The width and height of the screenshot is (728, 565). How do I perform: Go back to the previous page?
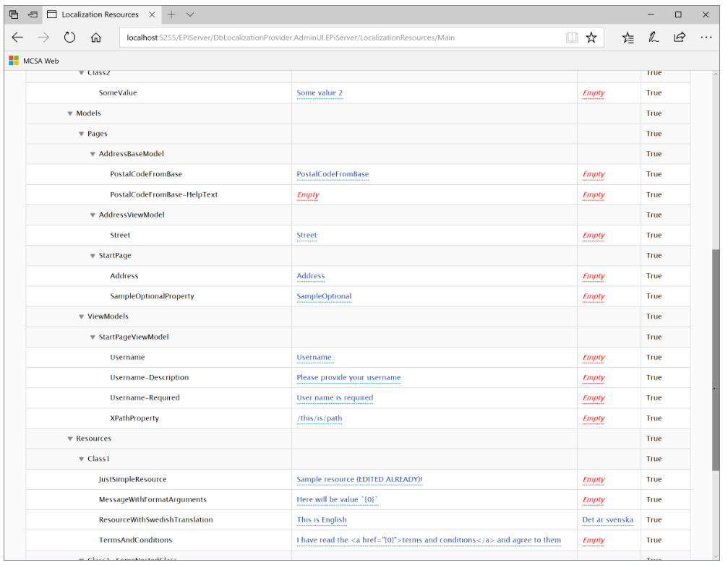point(17,38)
